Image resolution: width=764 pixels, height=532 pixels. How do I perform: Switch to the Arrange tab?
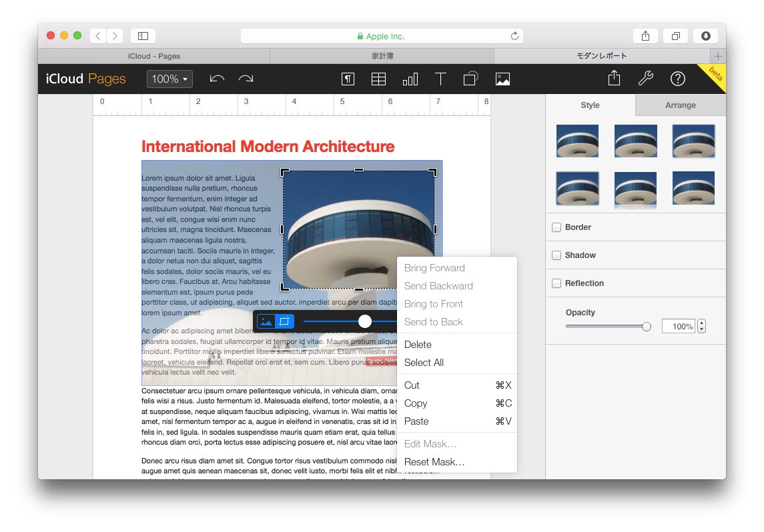(681, 105)
